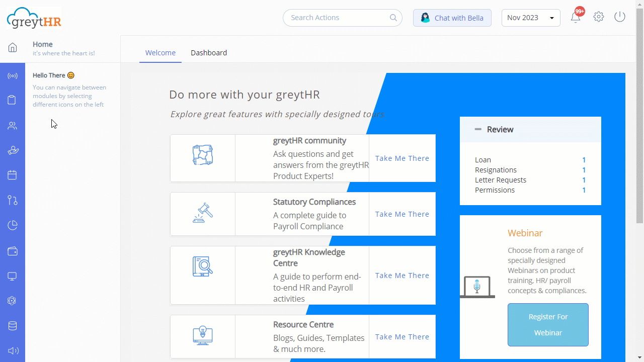This screenshot has height=362, width=644.
Task: Switch to the Dashboard tab
Action: point(209,53)
